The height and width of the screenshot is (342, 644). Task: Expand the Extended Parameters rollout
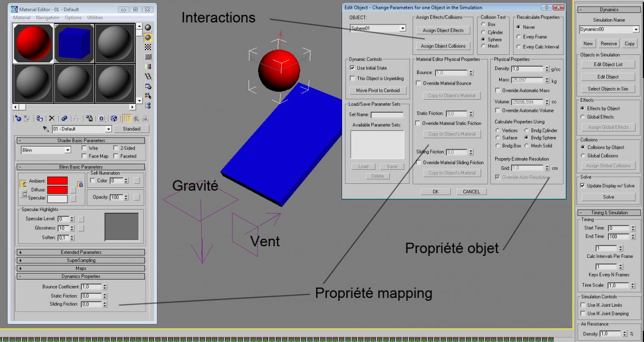click(x=81, y=252)
